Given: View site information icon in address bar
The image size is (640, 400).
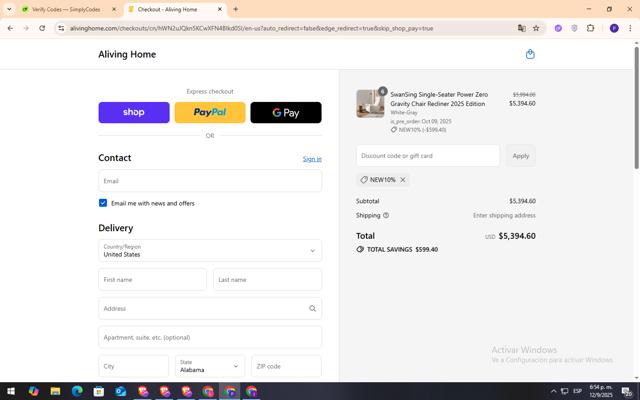Looking at the screenshot, I should coord(61,28).
